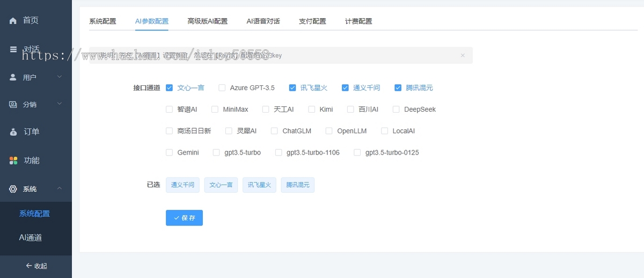
Task: Click the 保存 save button
Action: point(184,218)
